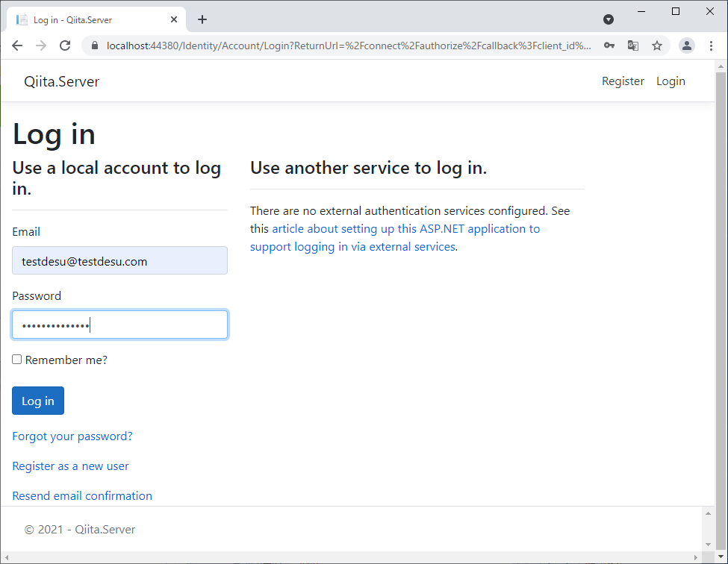The width and height of the screenshot is (728, 564).
Task: Open the Chrome profile avatar
Action: [687, 46]
